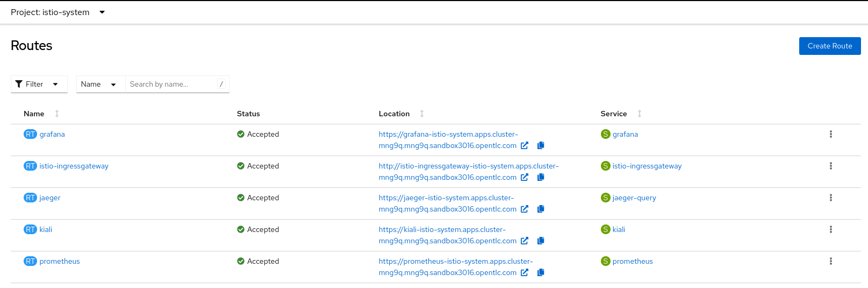Image resolution: width=868 pixels, height=288 pixels.
Task: Open the kiali service link
Action: pyautogui.click(x=619, y=229)
